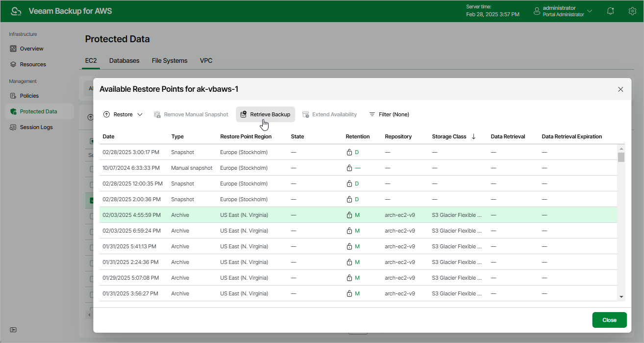
Task: Click the Filter (None) icon
Action: (372, 114)
